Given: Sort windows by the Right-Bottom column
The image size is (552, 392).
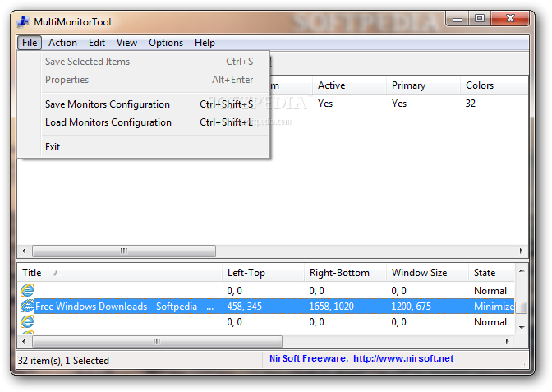Looking at the screenshot, I should (x=345, y=273).
